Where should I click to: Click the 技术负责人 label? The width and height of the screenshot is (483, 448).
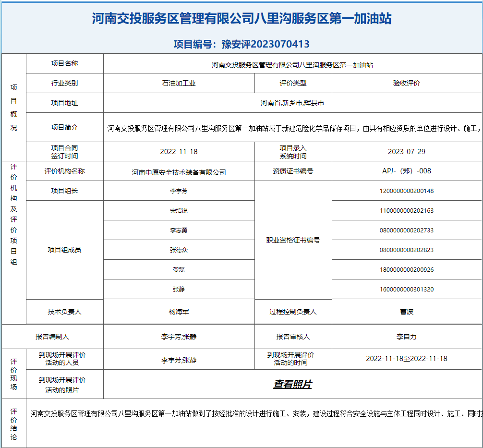click(x=65, y=312)
